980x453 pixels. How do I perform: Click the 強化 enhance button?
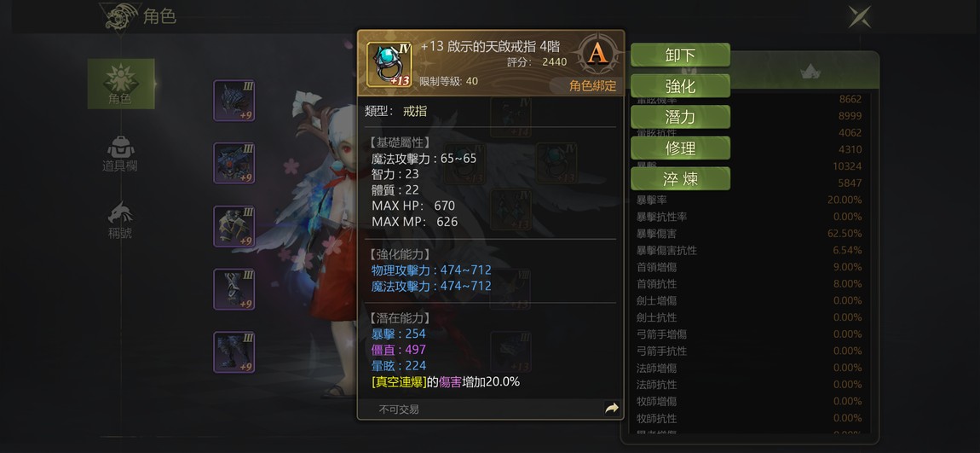click(680, 85)
